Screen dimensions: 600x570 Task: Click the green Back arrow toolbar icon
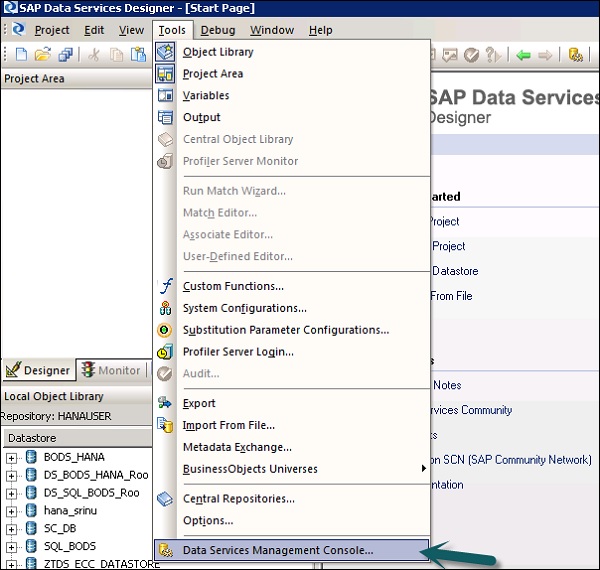click(524, 55)
